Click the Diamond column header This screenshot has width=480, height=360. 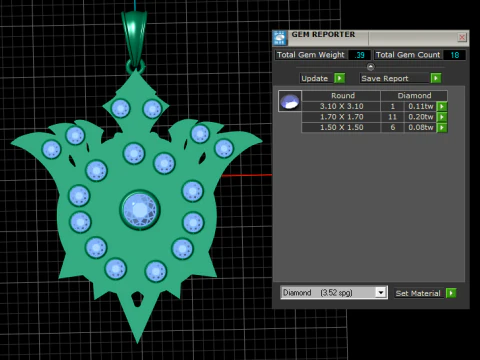click(414, 96)
